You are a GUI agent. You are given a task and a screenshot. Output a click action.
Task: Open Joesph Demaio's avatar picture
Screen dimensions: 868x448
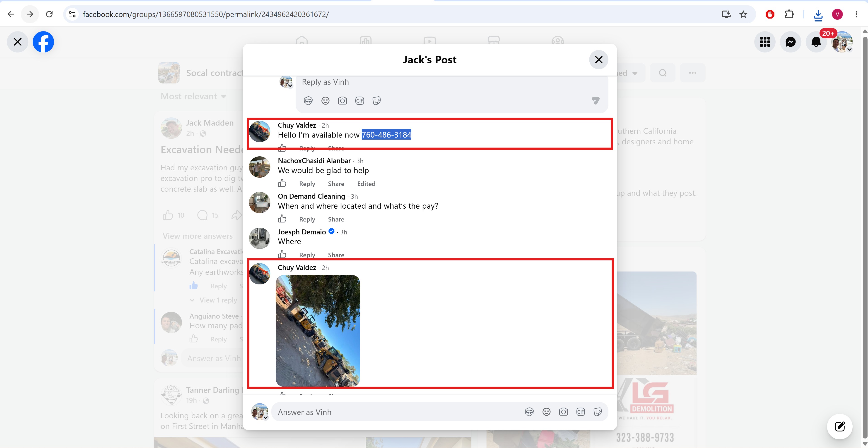click(x=259, y=238)
